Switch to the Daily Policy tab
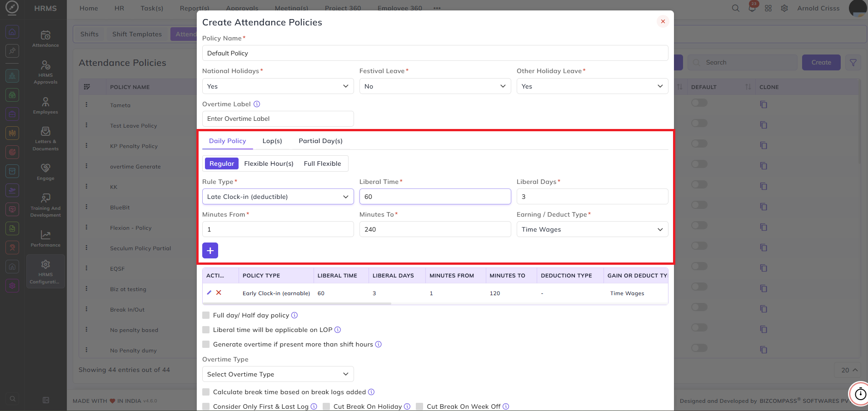This screenshot has height=411, width=868. (x=227, y=141)
